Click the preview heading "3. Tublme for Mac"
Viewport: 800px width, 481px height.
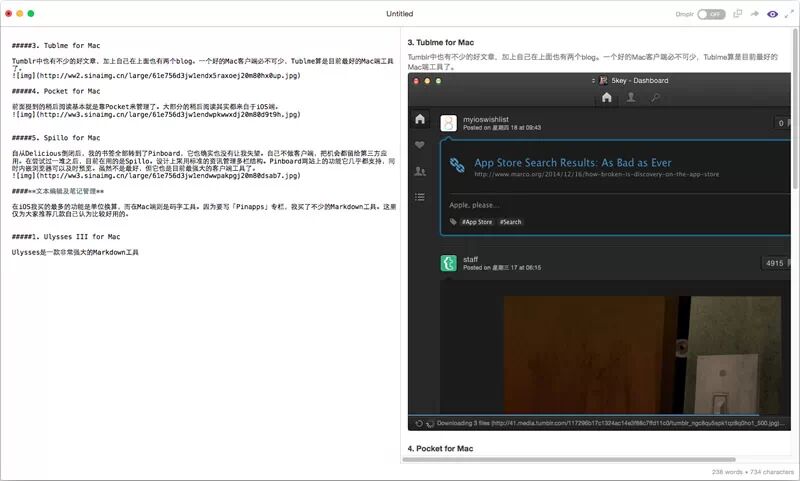click(x=441, y=42)
